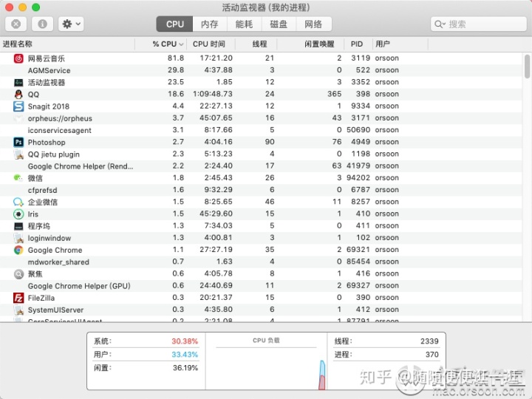
Task: Click the process list vertical scrollbar thumb
Action: (x=527, y=66)
